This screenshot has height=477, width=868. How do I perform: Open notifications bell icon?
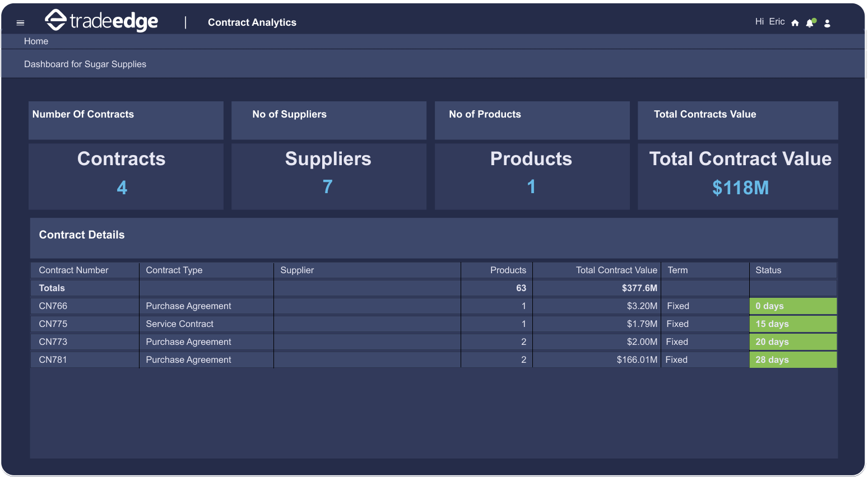(x=810, y=23)
